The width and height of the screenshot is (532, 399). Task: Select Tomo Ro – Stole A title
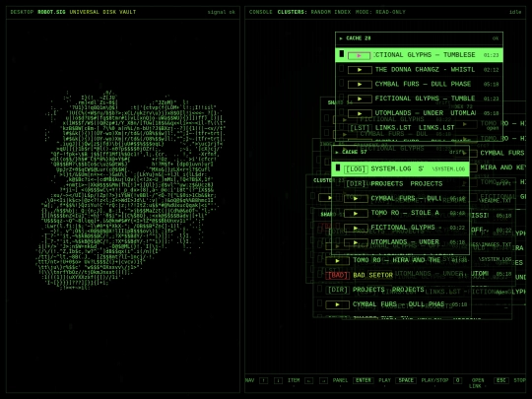click(x=405, y=213)
